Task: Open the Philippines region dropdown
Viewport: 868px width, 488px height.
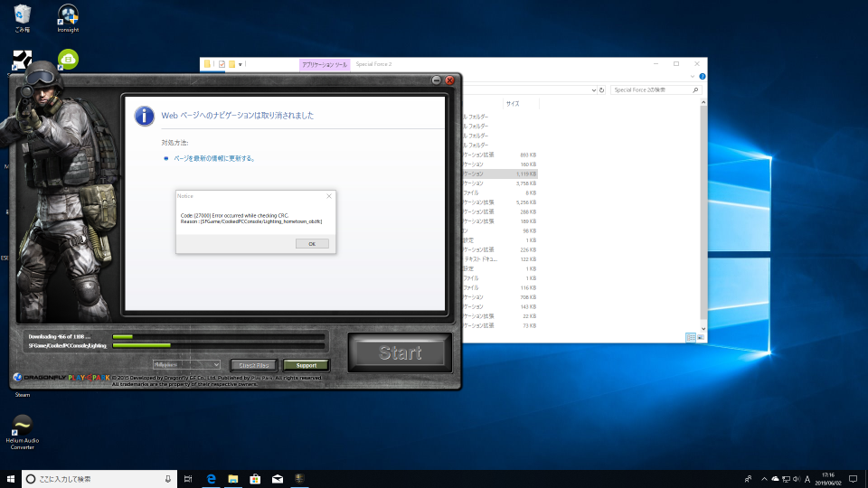Action: [x=186, y=364]
